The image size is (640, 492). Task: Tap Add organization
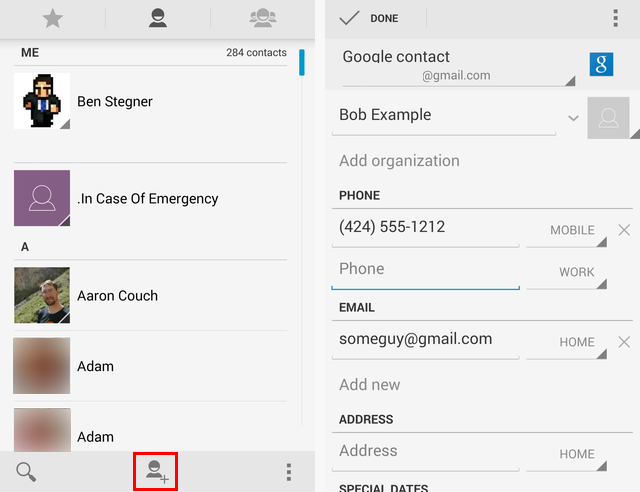[399, 161]
